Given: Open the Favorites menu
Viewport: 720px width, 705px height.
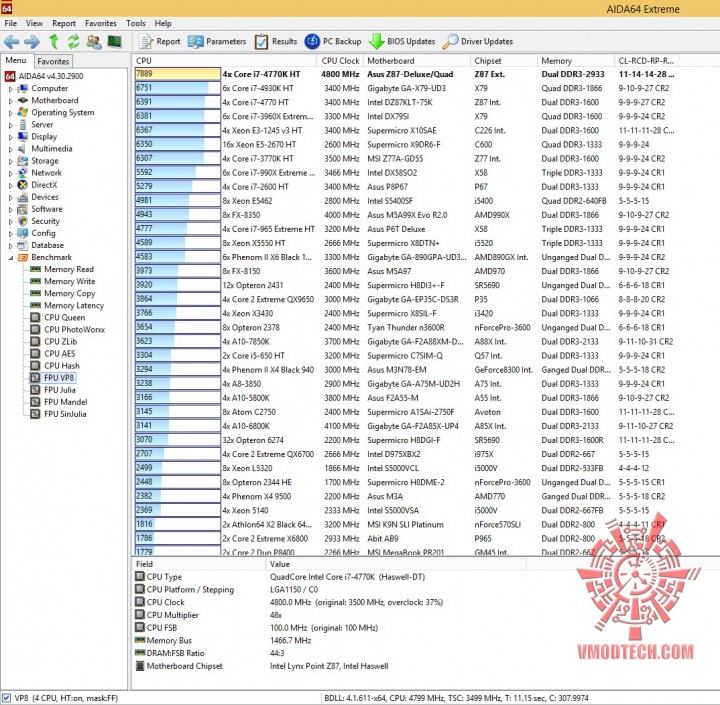Looking at the screenshot, I should tap(101, 23).
